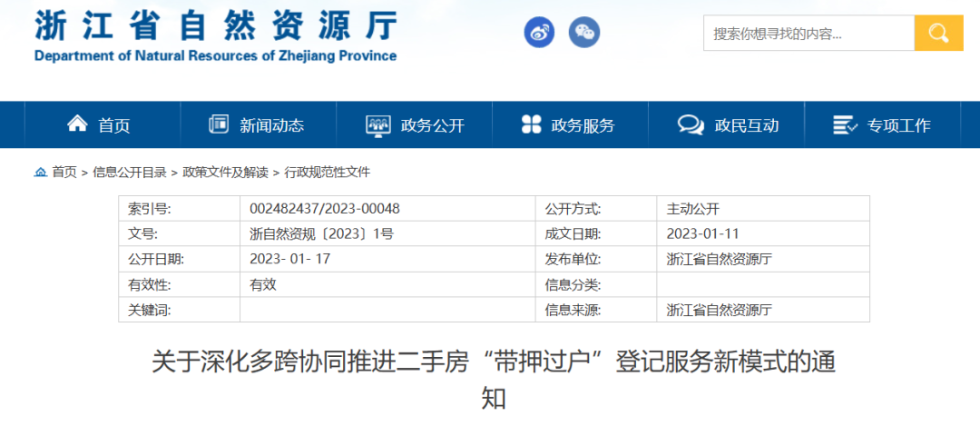Follow the 行政规范性文件 breadcrumb link
The image size is (980, 426).
pyautogui.click(x=328, y=172)
